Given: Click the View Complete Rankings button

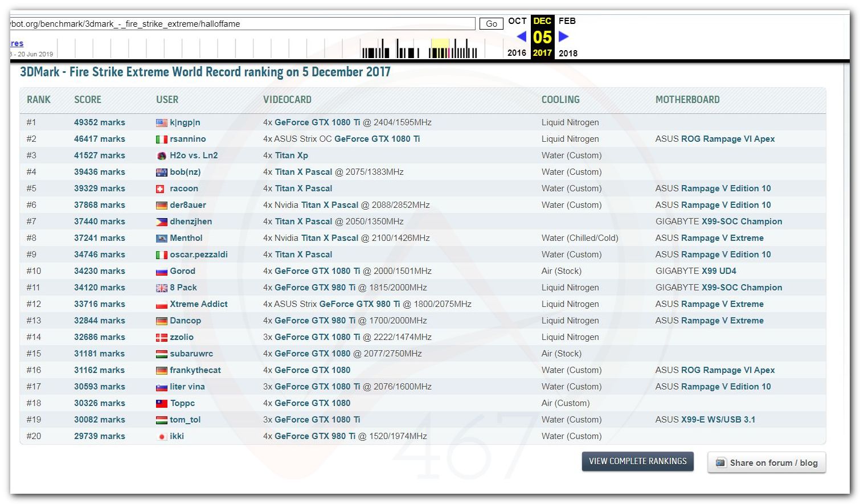Looking at the screenshot, I should click(x=638, y=461).
